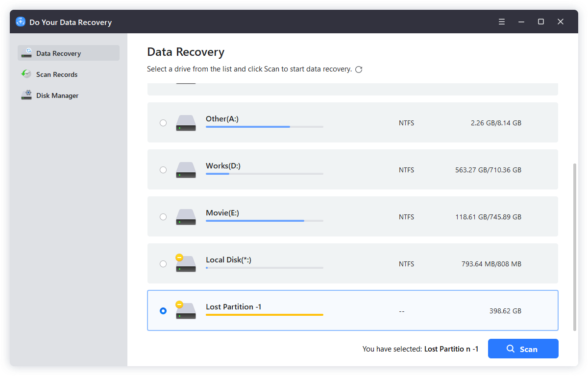Click the Data Recovery heading
This screenshot has width=588, height=376.
tap(185, 51)
